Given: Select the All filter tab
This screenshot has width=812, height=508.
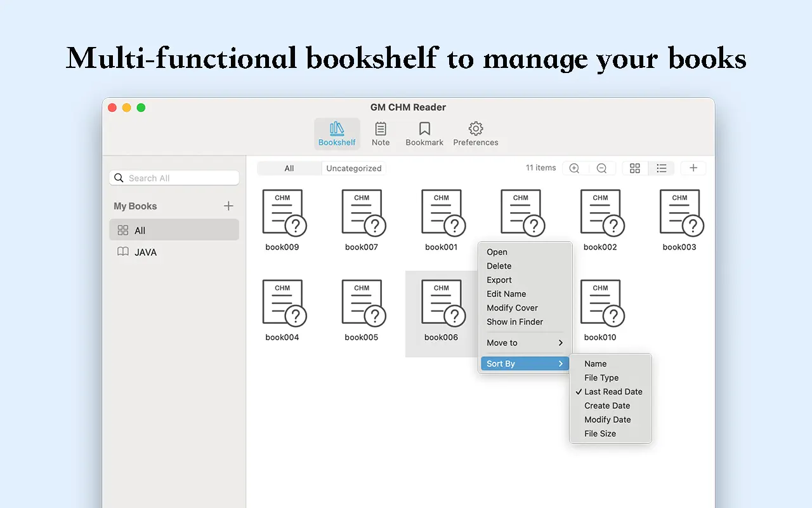Looking at the screenshot, I should point(289,168).
